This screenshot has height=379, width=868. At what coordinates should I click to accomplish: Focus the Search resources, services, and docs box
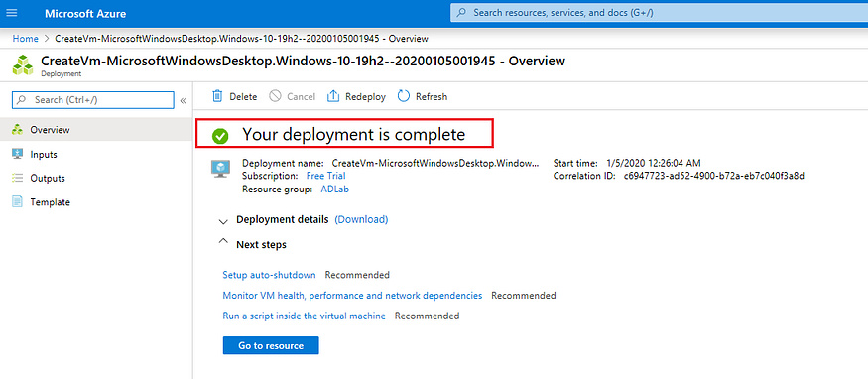pos(659,12)
